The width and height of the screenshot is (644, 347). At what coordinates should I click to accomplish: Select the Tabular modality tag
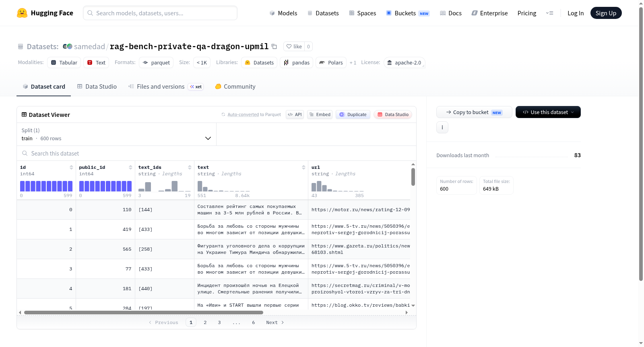click(x=64, y=62)
